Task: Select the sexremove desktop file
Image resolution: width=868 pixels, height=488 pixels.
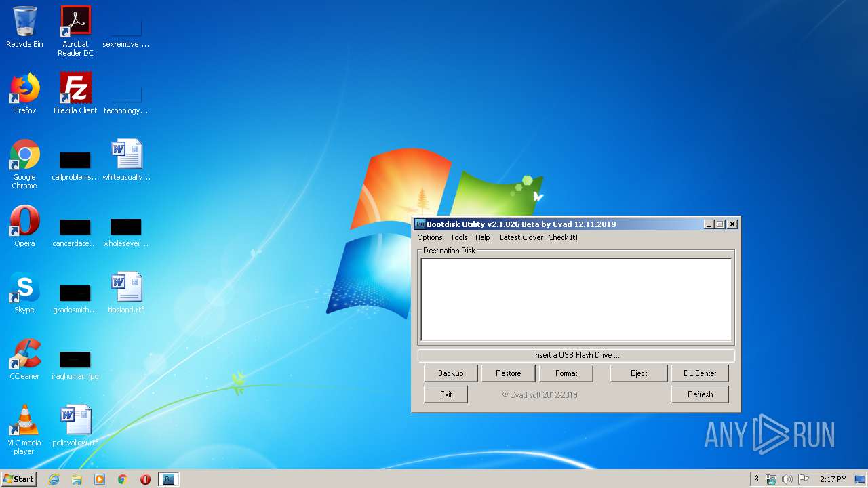Action: click(126, 31)
